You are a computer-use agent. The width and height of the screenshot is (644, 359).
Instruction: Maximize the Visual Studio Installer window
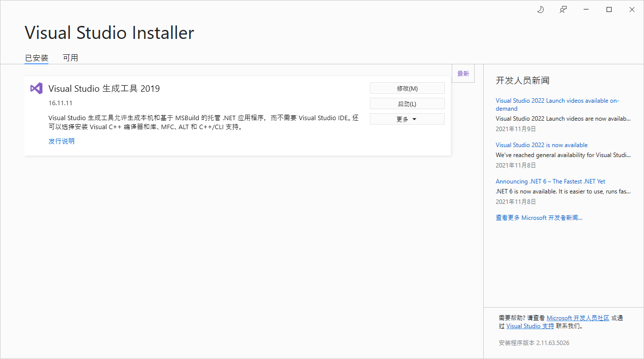click(609, 9)
